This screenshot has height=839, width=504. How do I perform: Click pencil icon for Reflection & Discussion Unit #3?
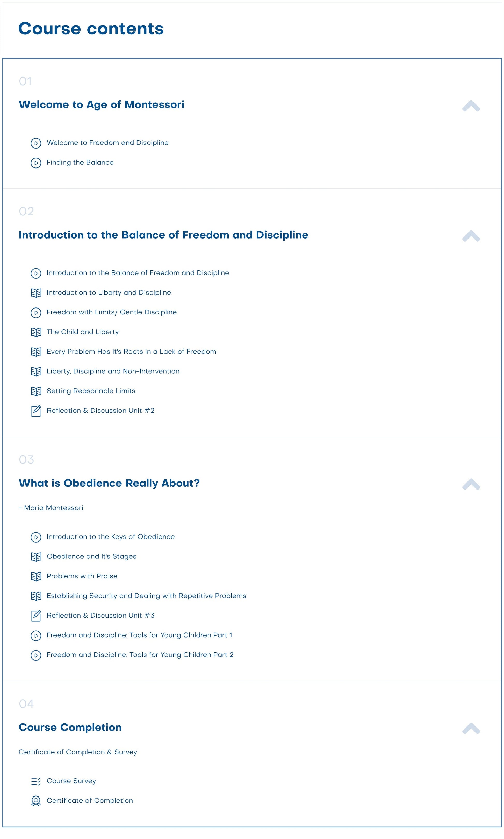pos(36,616)
